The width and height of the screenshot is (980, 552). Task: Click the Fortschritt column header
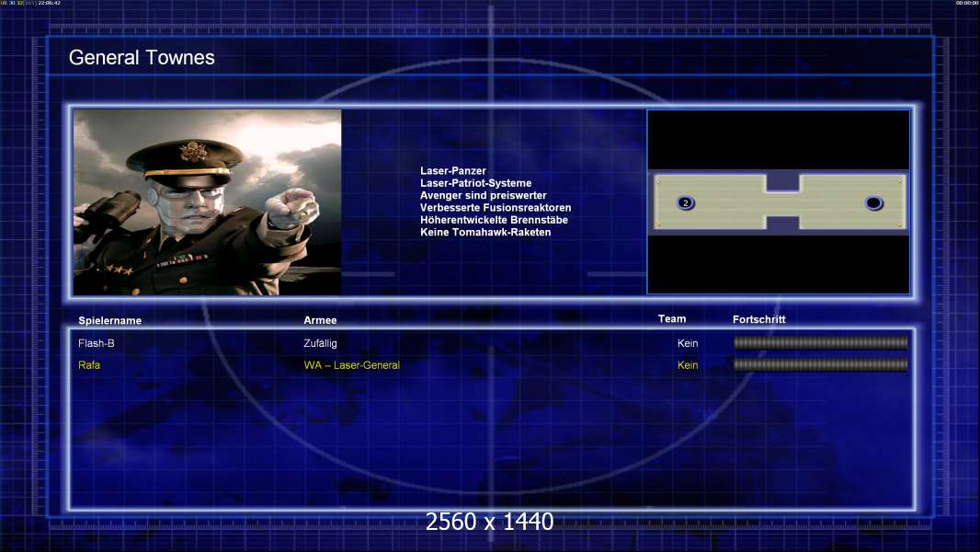758,319
